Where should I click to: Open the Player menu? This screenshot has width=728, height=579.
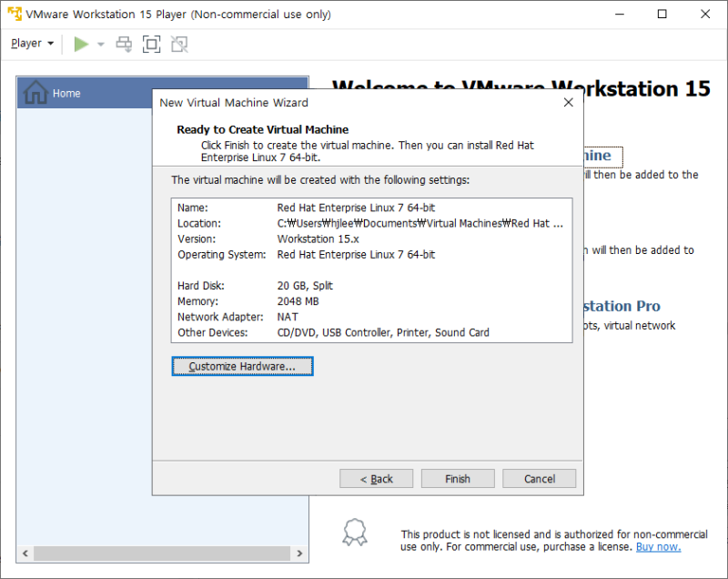(x=25, y=43)
